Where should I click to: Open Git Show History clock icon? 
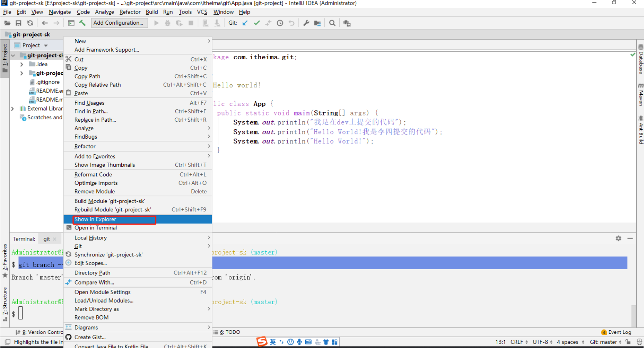(280, 23)
